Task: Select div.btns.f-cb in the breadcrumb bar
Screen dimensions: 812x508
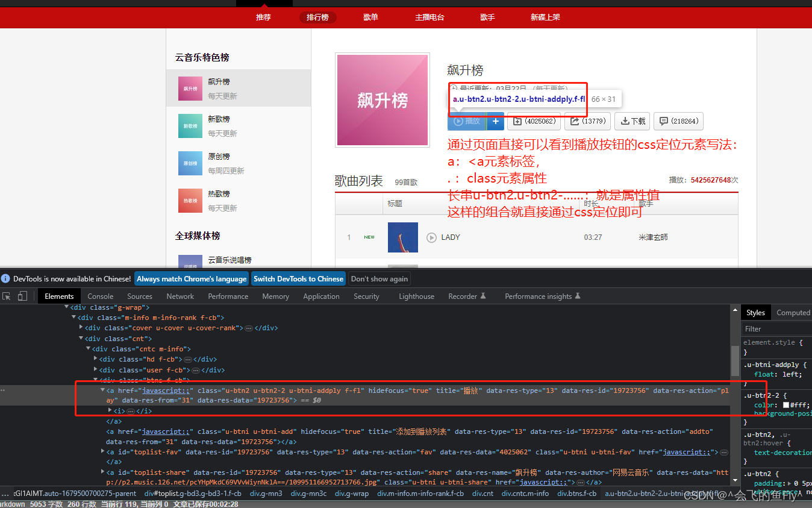Action: (x=576, y=493)
